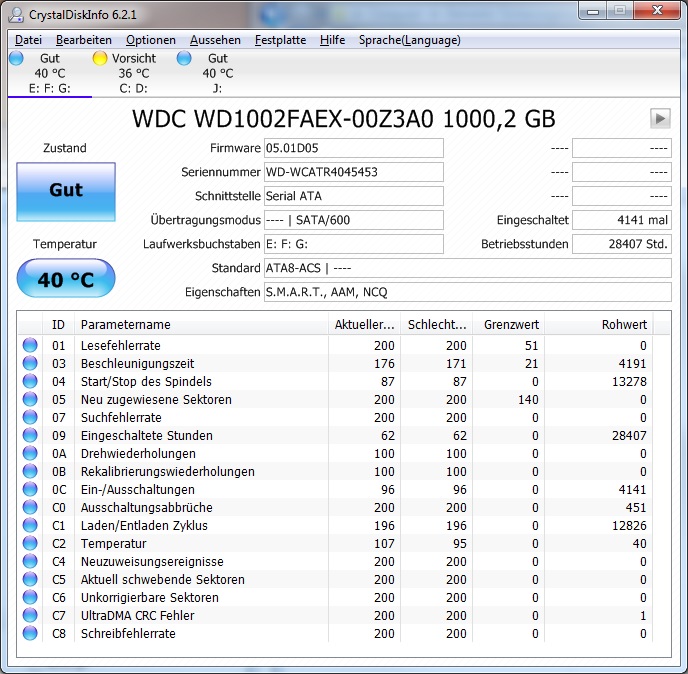Click the CrystalDiskInfo title bar icon
The height and width of the screenshot is (674, 688).
pos(16,14)
